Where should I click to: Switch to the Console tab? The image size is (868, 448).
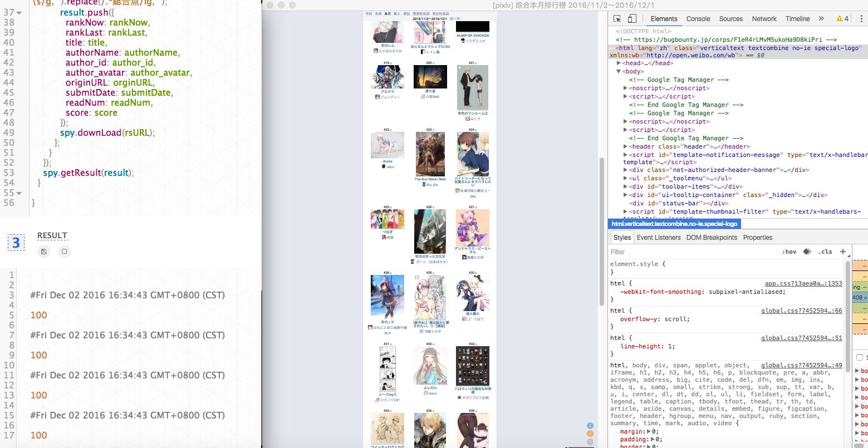pyautogui.click(x=698, y=18)
